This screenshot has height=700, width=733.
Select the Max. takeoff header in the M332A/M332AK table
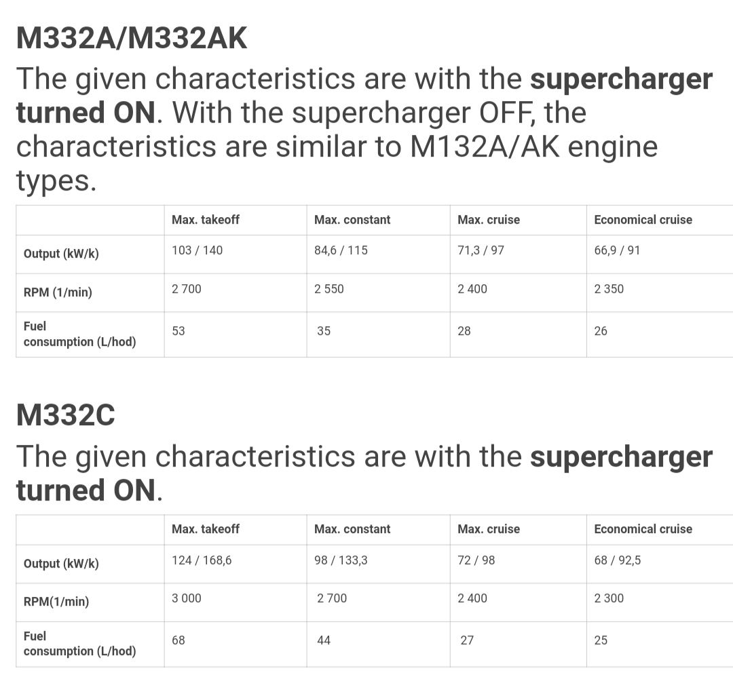click(206, 220)
